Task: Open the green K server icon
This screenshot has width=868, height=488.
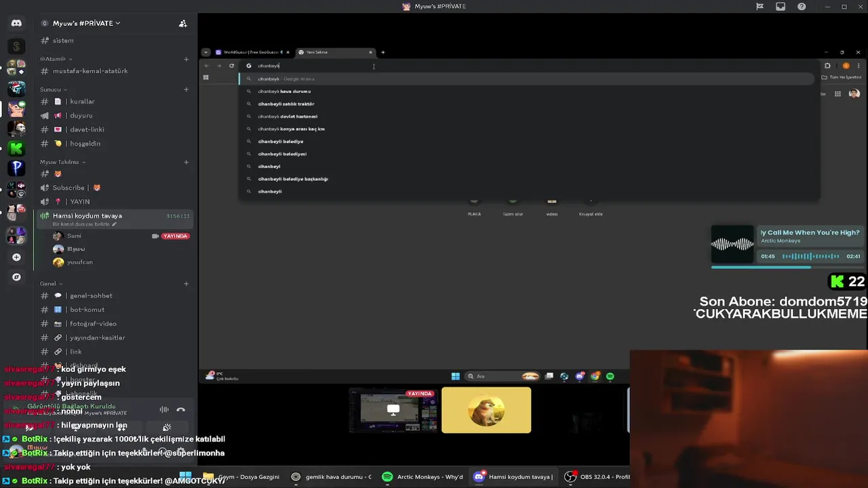Action: click(x=17, y=147)
